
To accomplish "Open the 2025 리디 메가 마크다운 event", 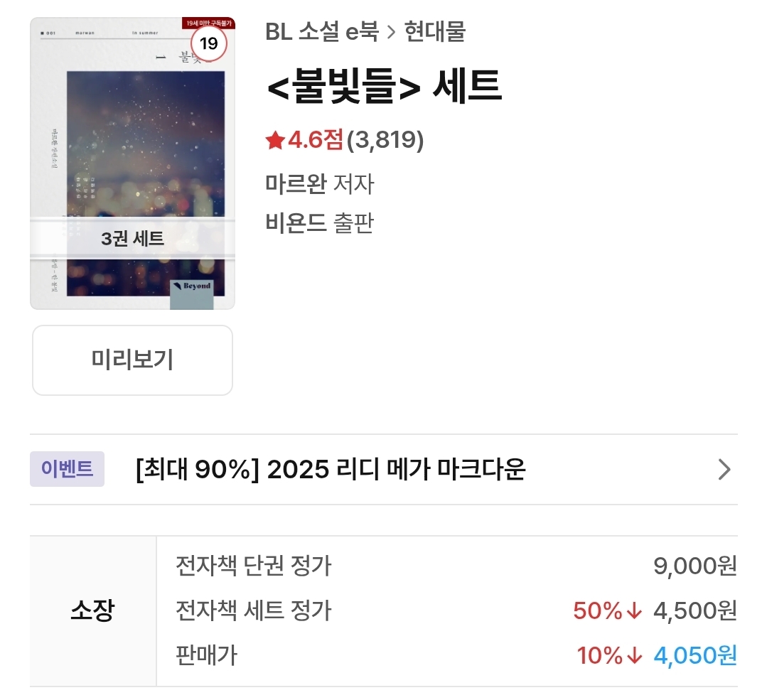I will pyautogui.click(x=330, y=470).
